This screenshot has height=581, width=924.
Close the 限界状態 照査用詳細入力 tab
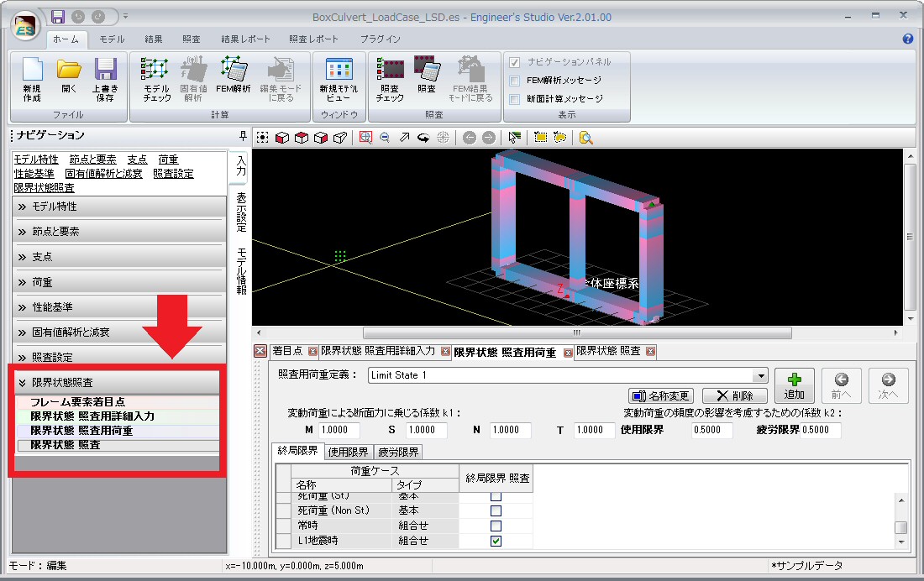point(445,352)
